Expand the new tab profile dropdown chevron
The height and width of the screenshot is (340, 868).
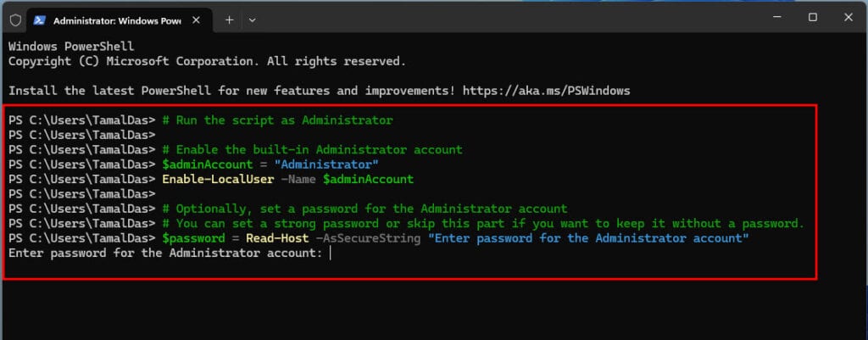252,20
